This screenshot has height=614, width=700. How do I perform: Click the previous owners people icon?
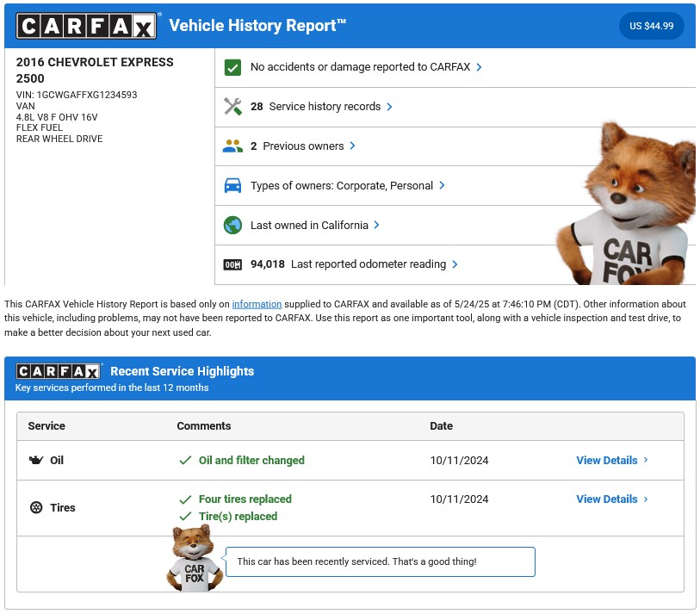232,146
